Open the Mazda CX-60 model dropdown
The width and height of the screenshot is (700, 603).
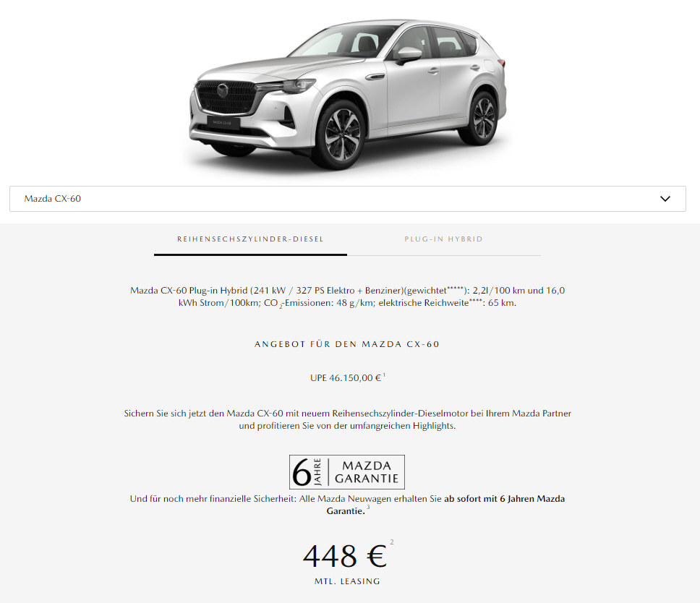(347, 199)
